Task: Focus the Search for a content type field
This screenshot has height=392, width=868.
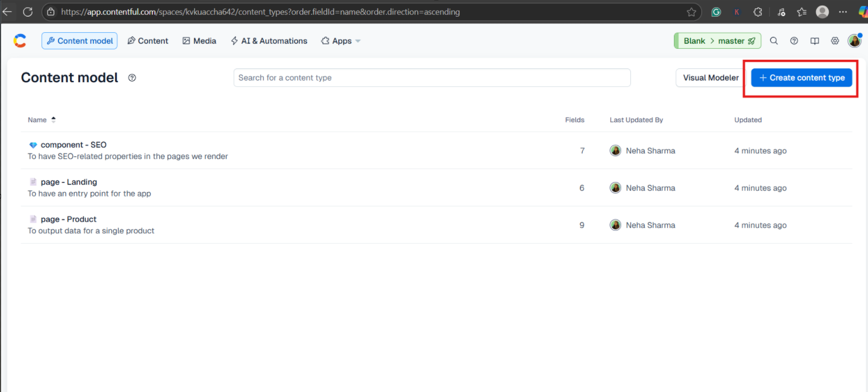Action: point(432,78)
